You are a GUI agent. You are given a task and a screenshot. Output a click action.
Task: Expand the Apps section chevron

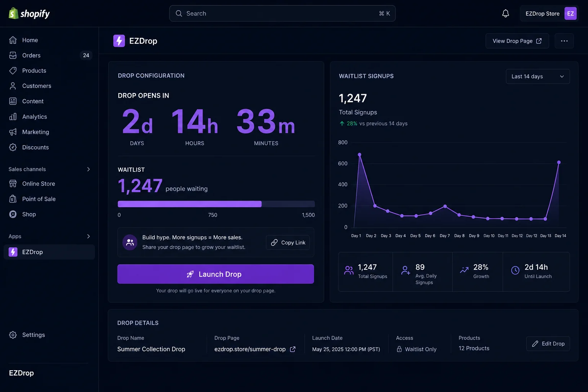coord(88,236)
